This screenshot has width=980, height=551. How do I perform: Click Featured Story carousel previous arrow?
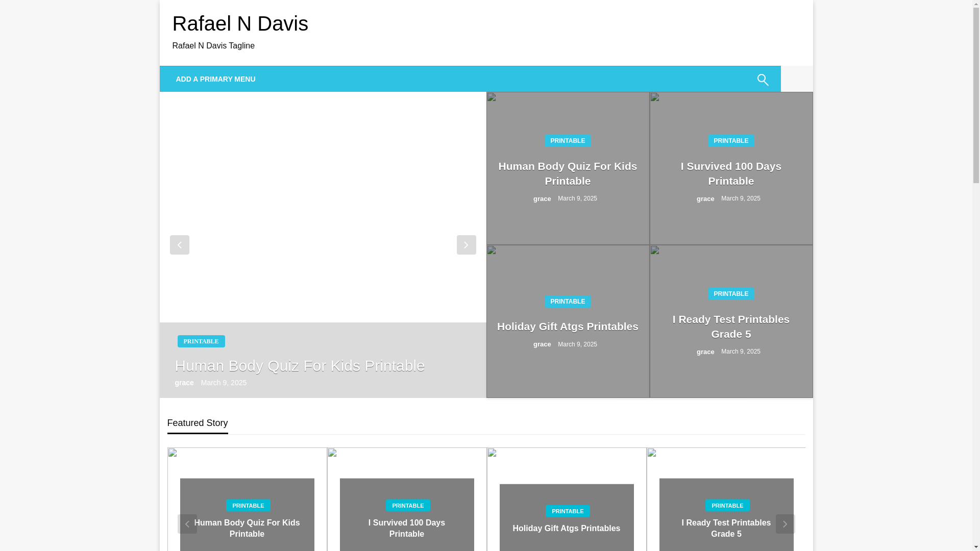[187, 524]
